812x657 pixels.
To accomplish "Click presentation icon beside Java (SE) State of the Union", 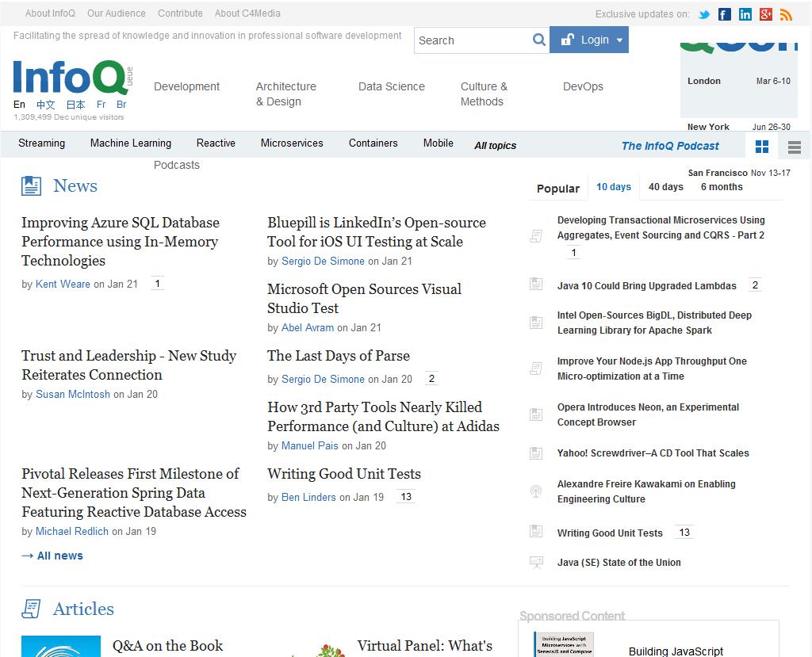I will click(x=536, y=562).
